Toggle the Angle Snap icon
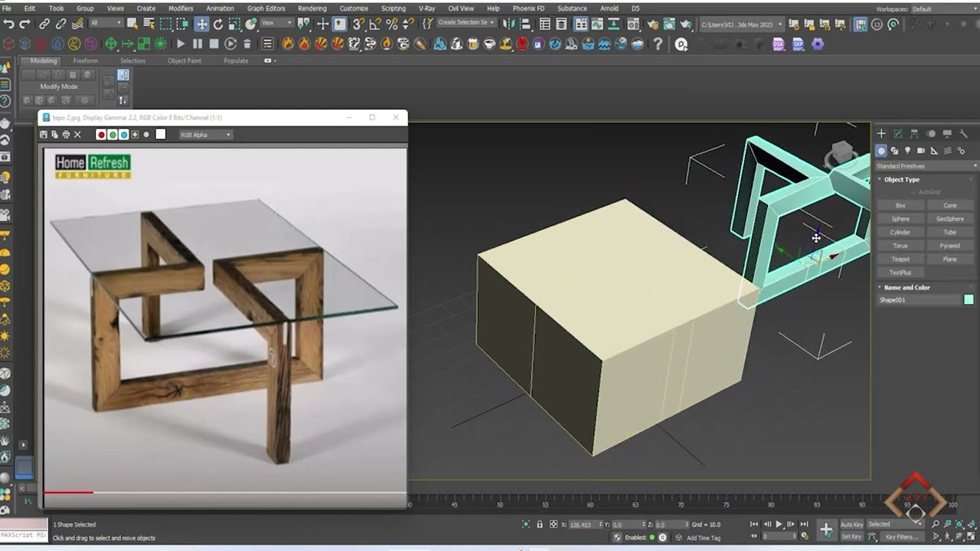Viewport: 980px width, 551px height. pyautogui.click(x=374, y=24)
